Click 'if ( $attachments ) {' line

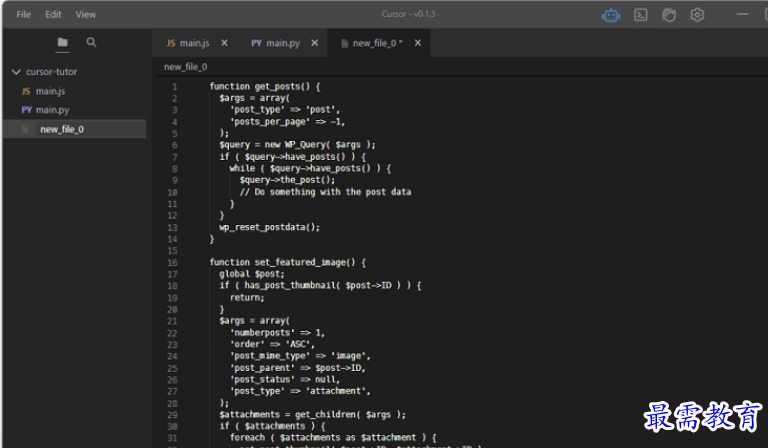click(272, 426)
